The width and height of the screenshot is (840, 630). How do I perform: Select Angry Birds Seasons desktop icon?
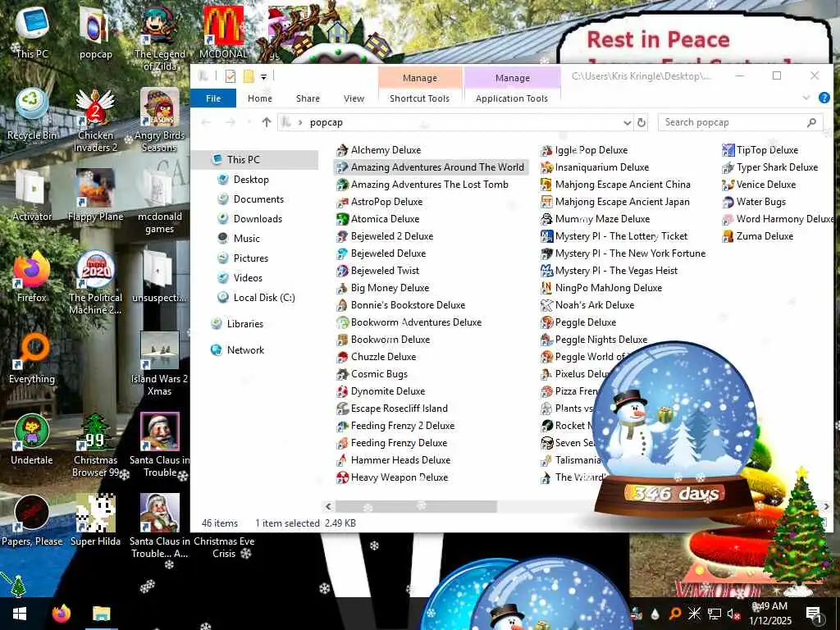159,121
